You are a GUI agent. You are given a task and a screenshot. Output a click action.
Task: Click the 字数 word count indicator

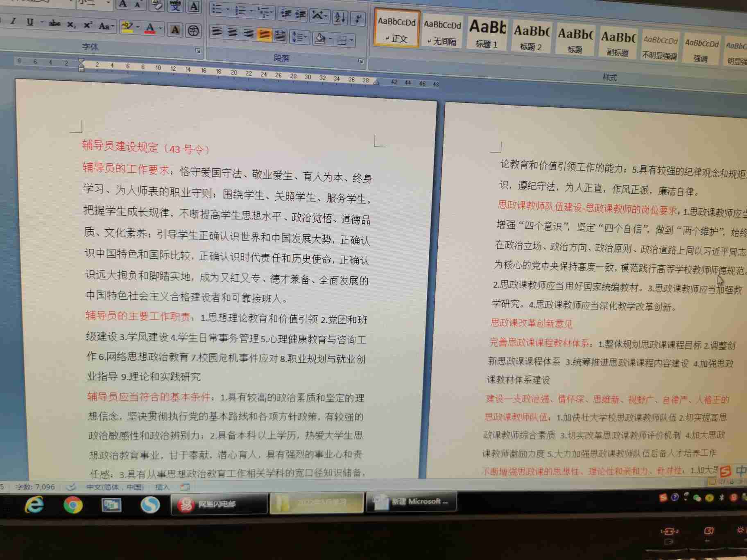pyautogui.click(x=35, y=487)
